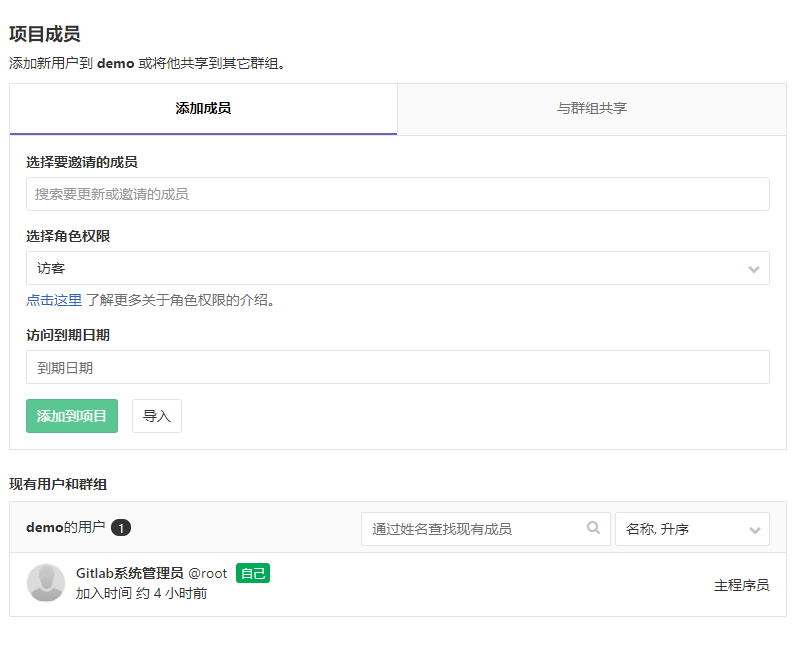
Task: Click the chevron arrow beside 名称, 升序
Action: [x=754, y=529]
